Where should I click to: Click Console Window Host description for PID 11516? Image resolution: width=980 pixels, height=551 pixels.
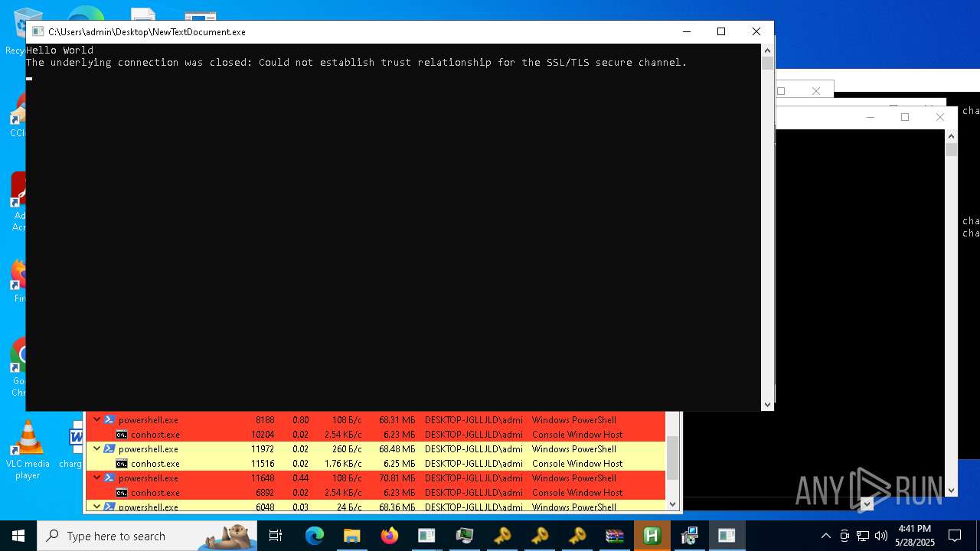tap(577, 464)
